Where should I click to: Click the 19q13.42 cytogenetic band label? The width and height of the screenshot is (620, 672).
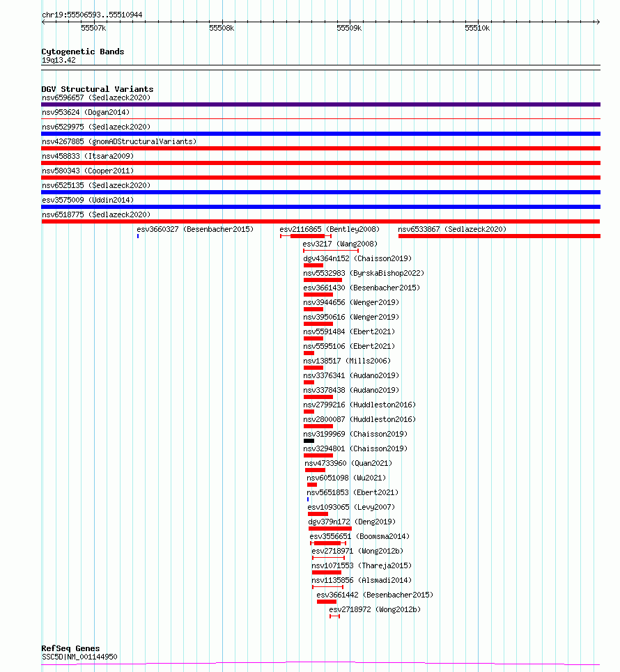(x=59, y=60)
